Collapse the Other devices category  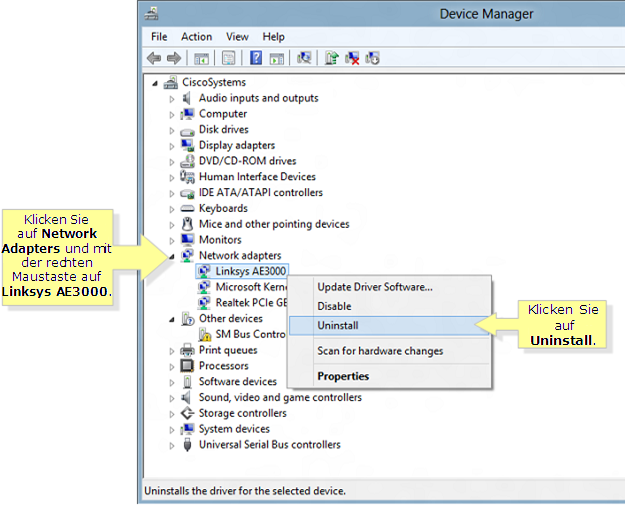pyautogui.click(x=172, y=320)
